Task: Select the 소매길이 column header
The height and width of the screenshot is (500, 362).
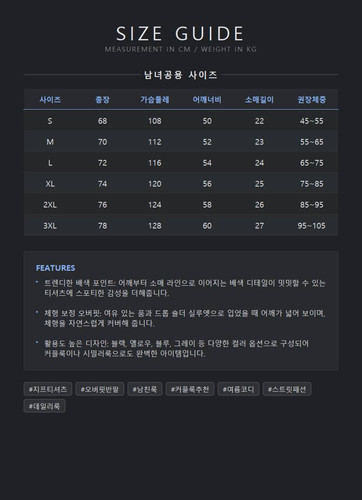Action: click(259, 99)
